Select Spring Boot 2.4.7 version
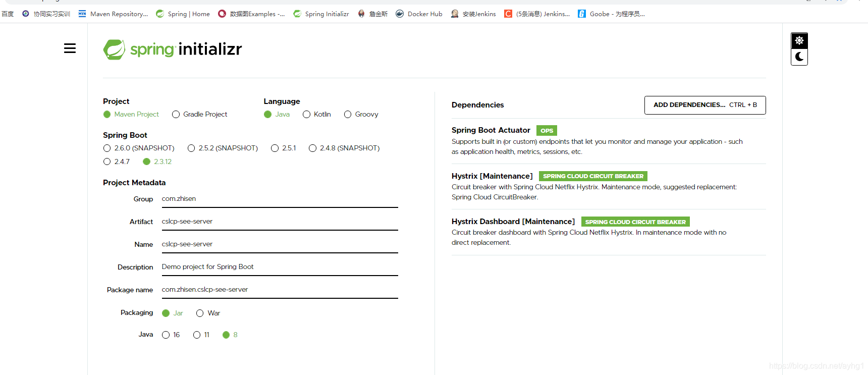 pos(117,162)
